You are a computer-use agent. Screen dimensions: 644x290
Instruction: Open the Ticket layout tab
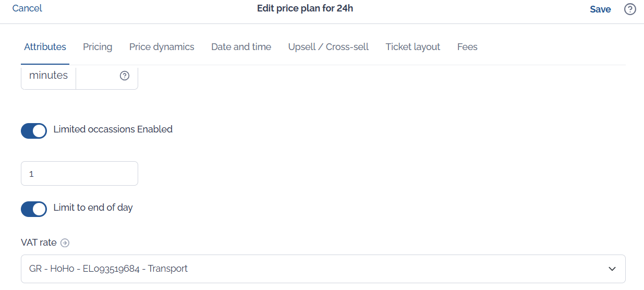coord(413,47)
